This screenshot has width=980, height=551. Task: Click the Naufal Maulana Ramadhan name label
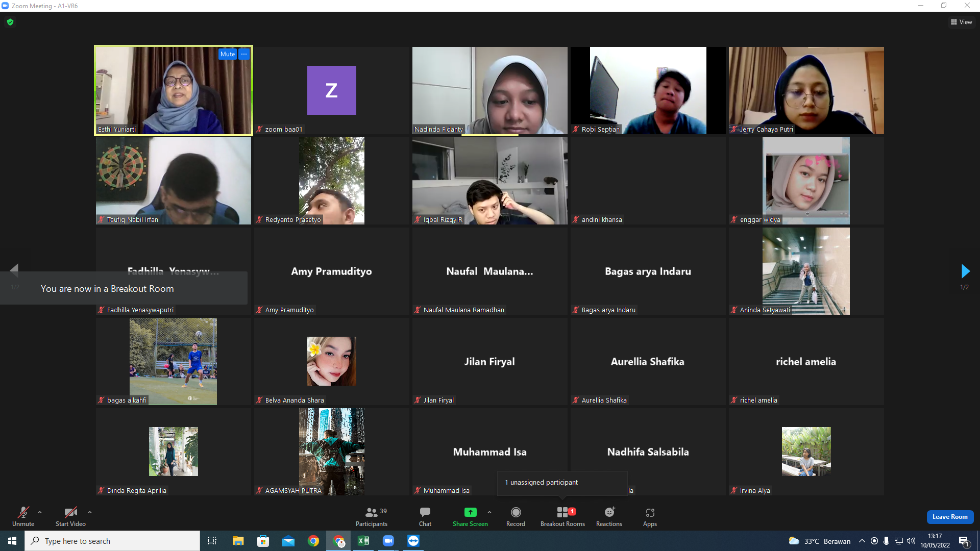[463, 310]
